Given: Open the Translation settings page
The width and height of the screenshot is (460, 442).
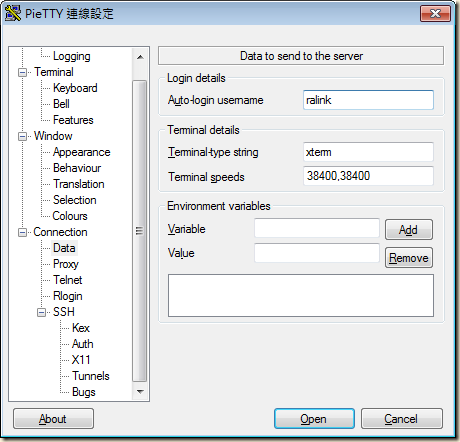Looking at the screenshot, I should pos(79,184).
